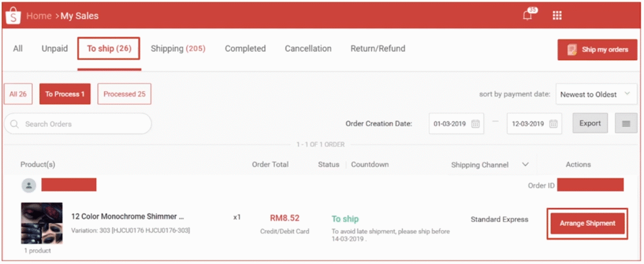Image resolution: width=644 pixels, height=264 pixels.
Task: Click the Search Orders input field
Action: click(x=83, y=124)
